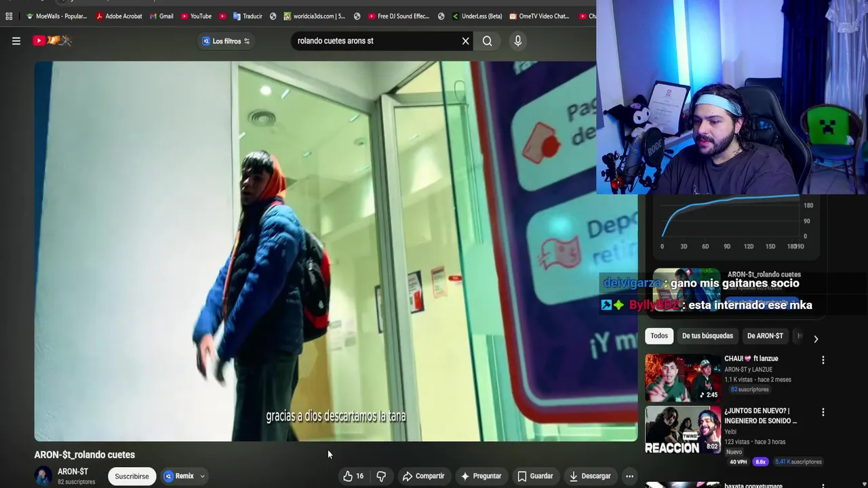Open the YouTube bookmark
The width and height of the screenshot is (868, 488).
coord(196,16)
